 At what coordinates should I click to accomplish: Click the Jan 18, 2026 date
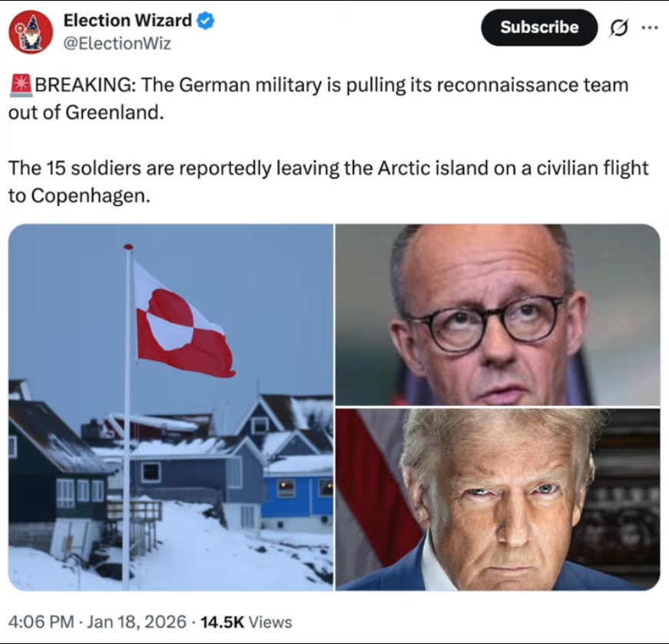click(x=137, y=622)
